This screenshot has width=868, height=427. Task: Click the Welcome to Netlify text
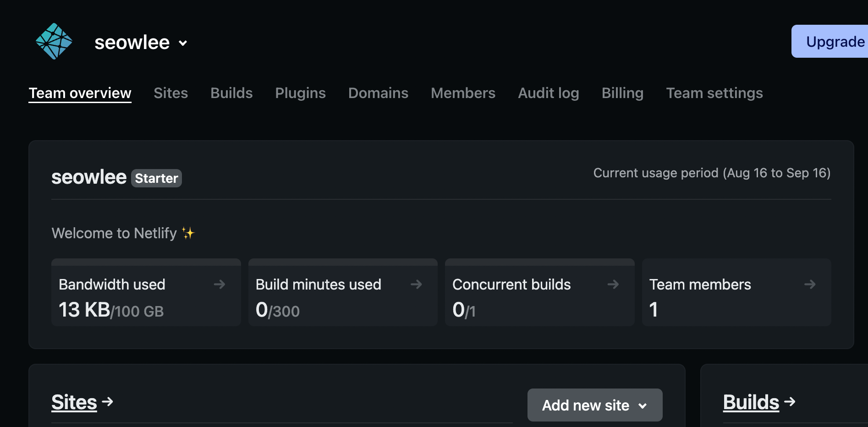114,233
